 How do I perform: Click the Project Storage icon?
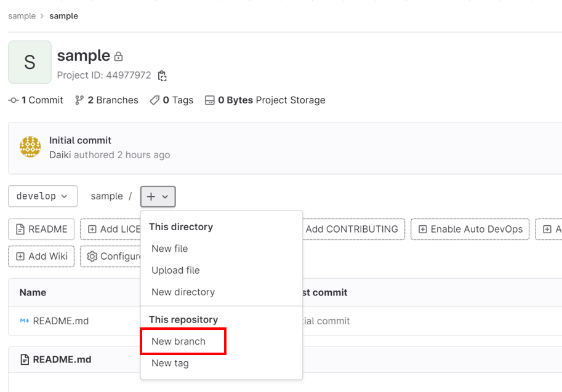(211, 100)
